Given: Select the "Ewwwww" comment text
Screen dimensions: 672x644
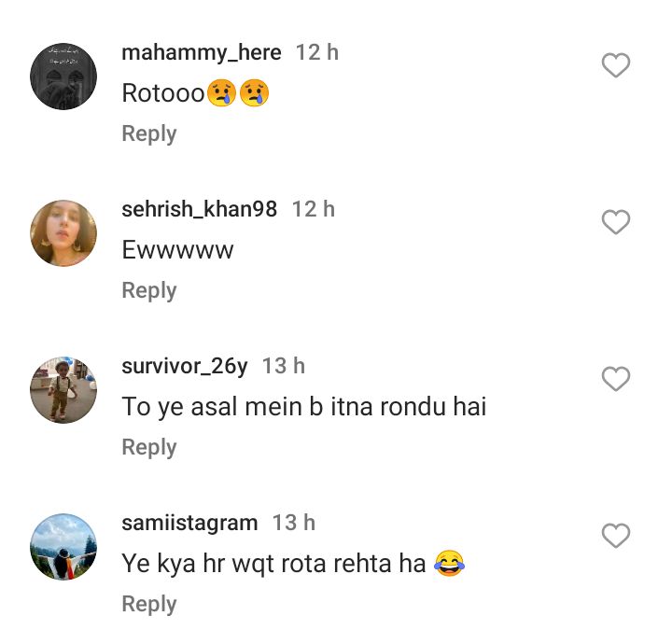Looking at the screenshot, I should (177, 250).
